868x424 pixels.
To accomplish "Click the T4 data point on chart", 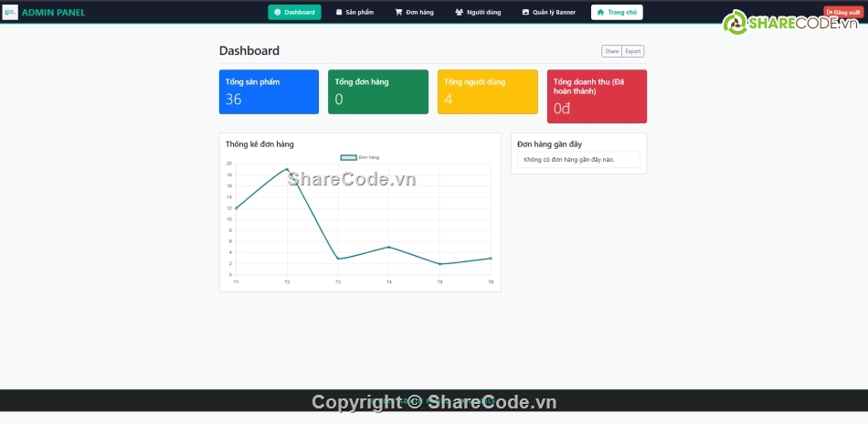I will (x=388, y=247).
